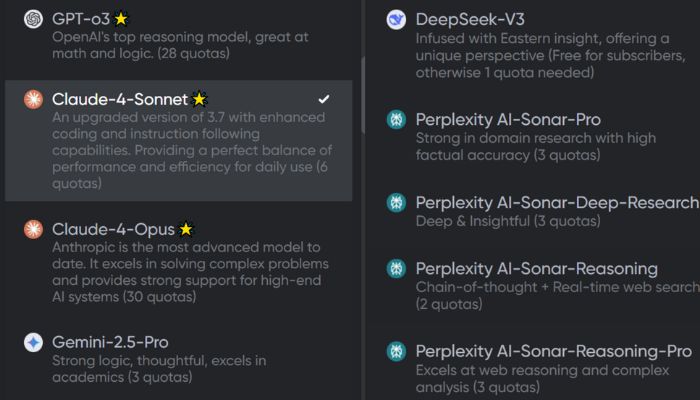
Task: Click the Perplexity AI-Sonar-Reasoning icon
Action: pyautogui.click(x=396, y=269)
